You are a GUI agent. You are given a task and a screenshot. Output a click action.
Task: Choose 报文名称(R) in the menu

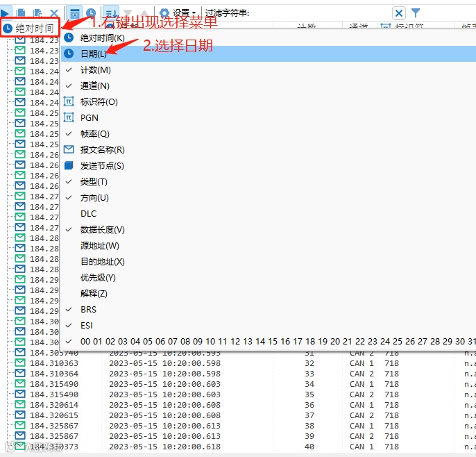[268, 150]
